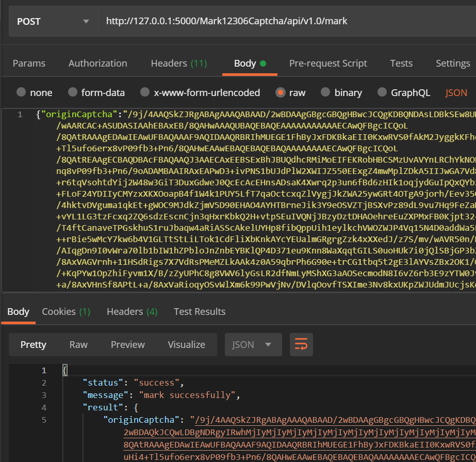This screenshot has height=462, width=476.
Task: Click the Visualize response view button
Action: [186, 345]
